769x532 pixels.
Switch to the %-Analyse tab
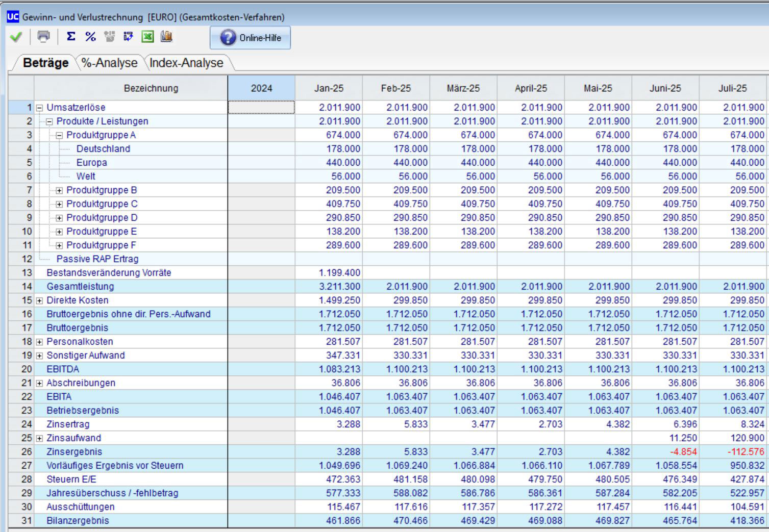pyautogui.click(x=109, y=63)
